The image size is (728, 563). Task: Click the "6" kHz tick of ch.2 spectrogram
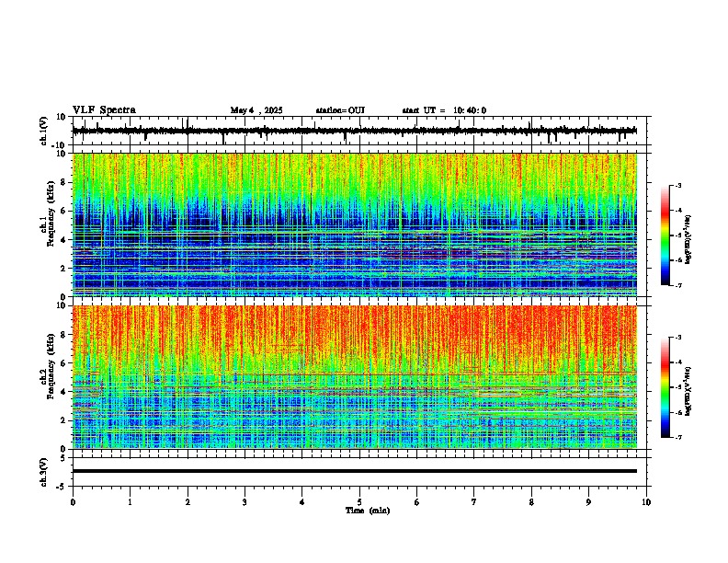(64, 362)
